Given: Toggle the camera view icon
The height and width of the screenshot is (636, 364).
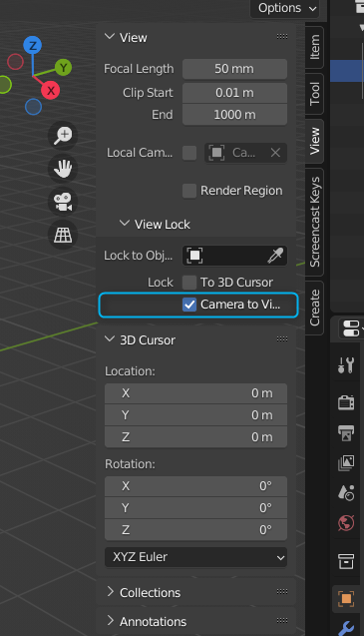Looking at the screenshot, I should click(x=63, y=202).
